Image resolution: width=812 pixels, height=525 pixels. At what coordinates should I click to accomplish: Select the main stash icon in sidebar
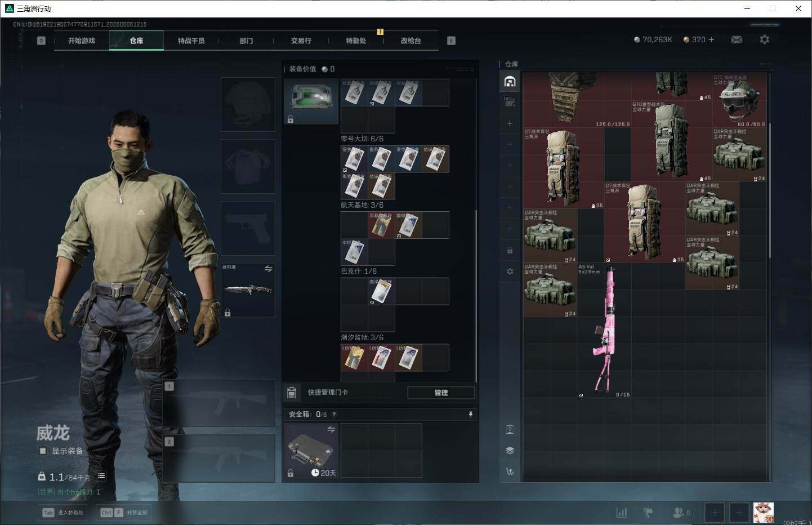coord(510,82)
